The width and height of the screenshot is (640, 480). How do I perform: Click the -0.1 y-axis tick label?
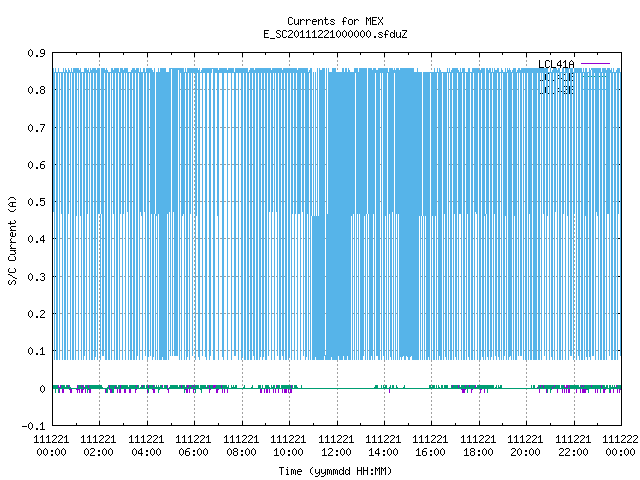[x=33, y=426]
